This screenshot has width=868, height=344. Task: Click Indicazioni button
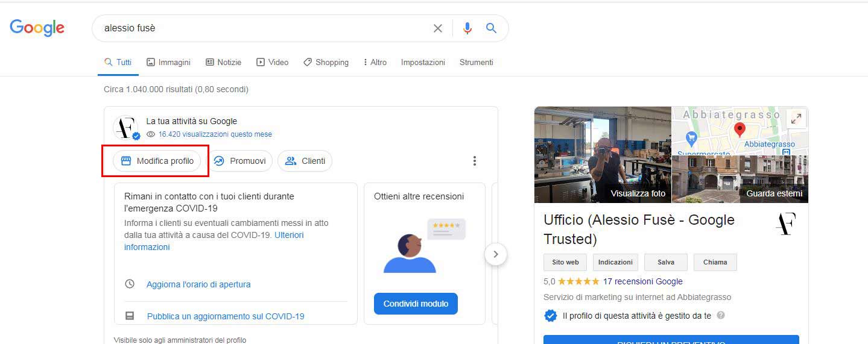615,262
